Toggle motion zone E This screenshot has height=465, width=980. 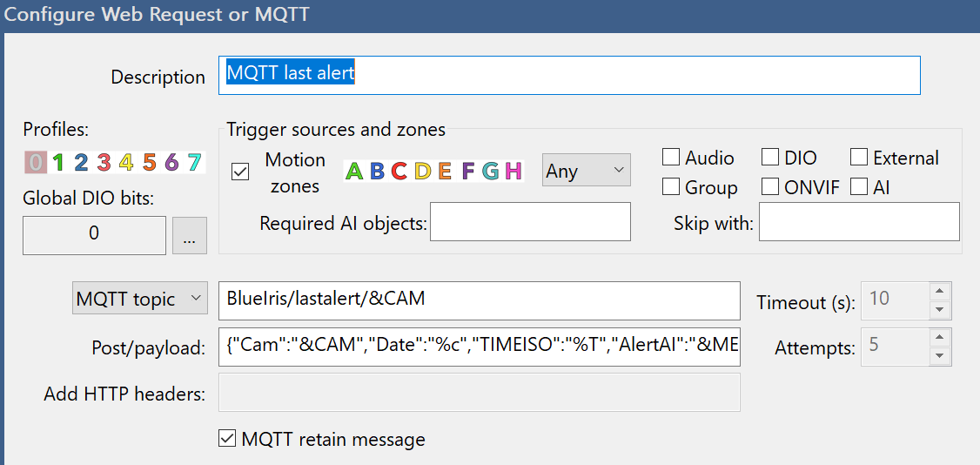point(445,171)
